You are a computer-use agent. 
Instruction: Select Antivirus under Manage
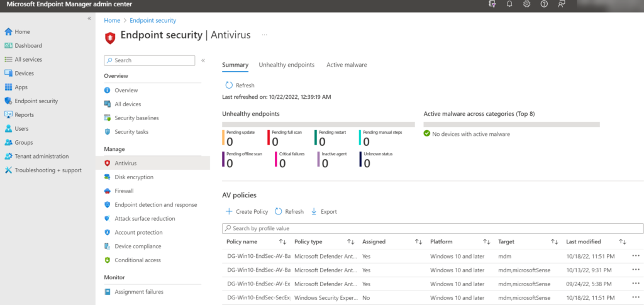click(153, 163)
